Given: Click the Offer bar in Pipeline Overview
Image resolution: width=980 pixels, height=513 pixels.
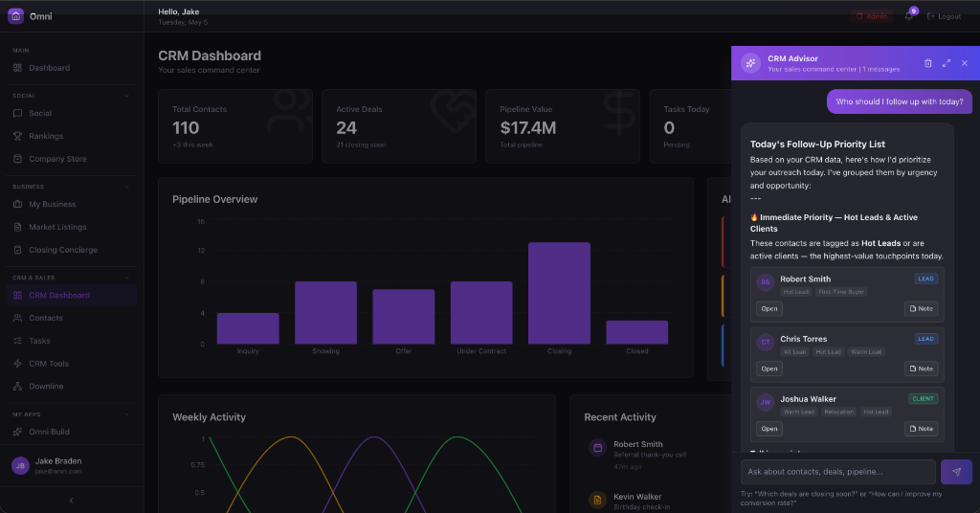Looking at the screenshot, I should coord(404,317).
